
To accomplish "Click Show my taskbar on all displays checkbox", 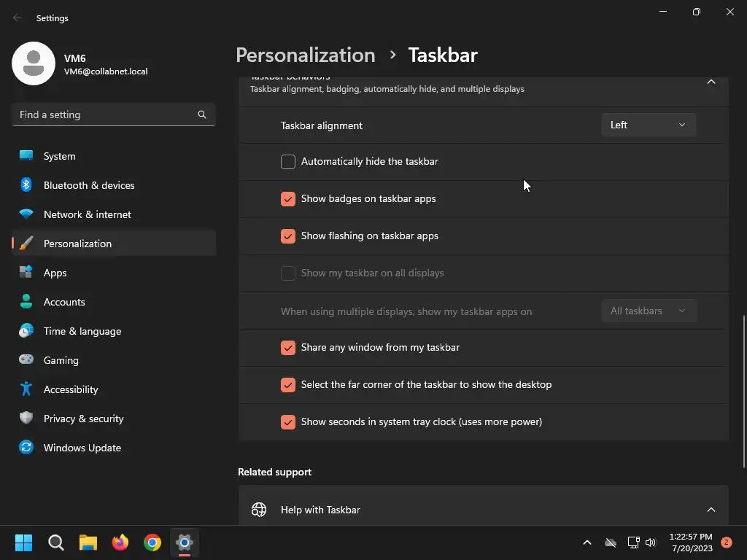I will click(287, 273).
